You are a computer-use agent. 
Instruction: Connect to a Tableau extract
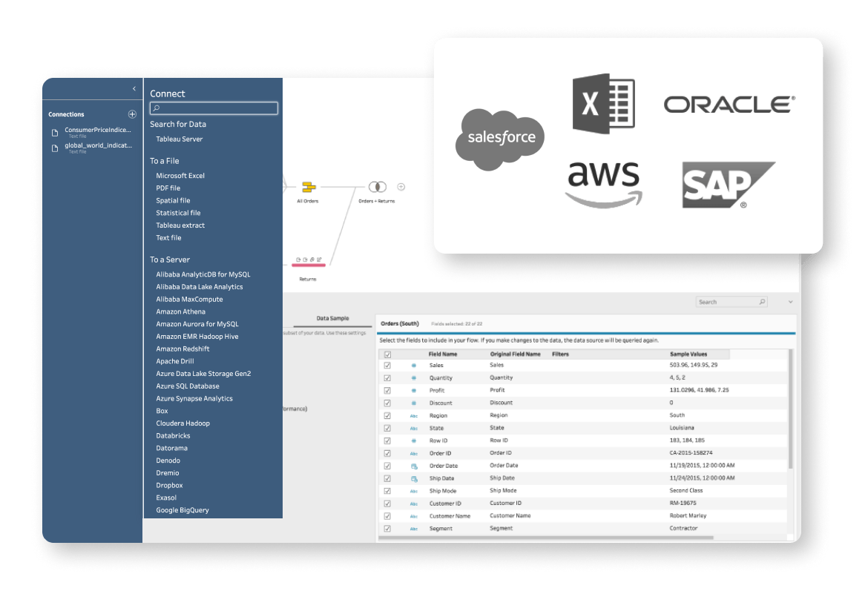pos(180,225)
